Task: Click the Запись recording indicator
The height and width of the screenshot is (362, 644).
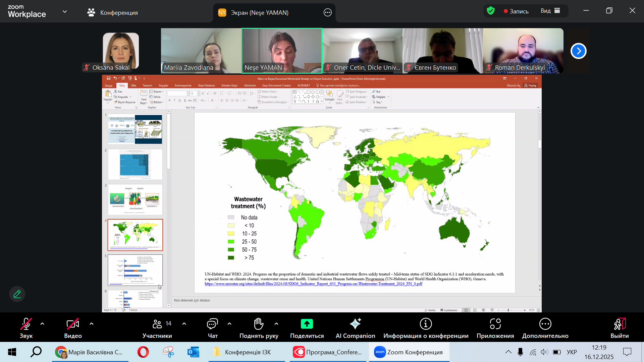Action: click(516, 11)
